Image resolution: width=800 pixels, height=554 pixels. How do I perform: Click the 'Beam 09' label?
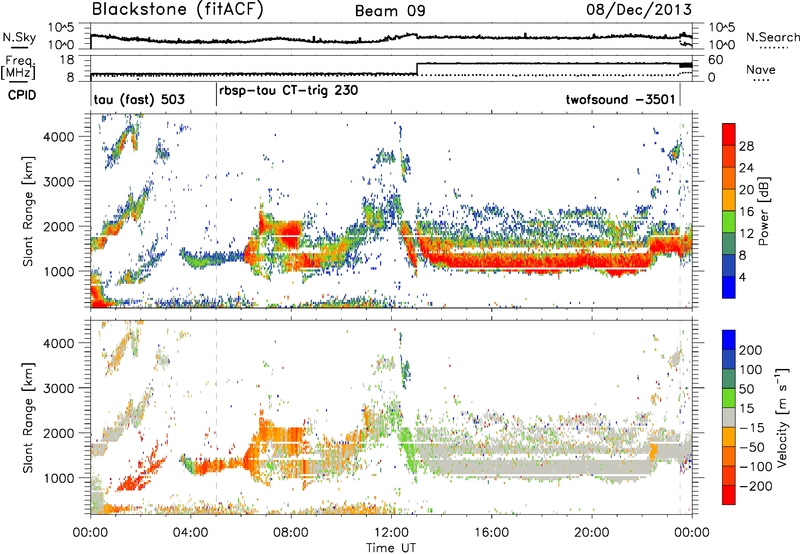[390, 11]
